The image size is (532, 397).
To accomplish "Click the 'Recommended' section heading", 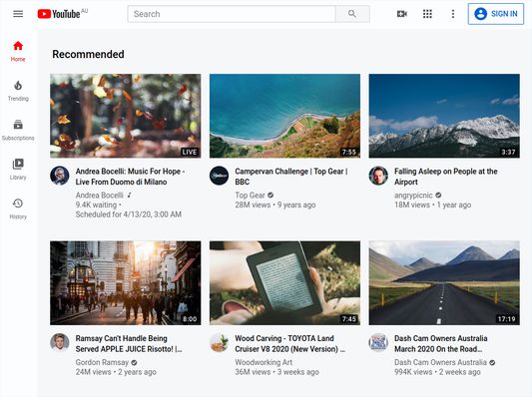I will pos(88,54).
